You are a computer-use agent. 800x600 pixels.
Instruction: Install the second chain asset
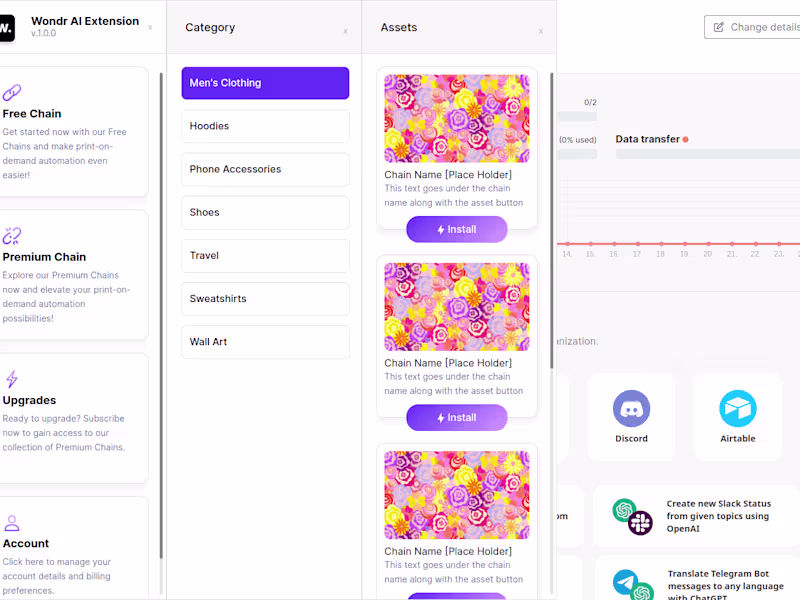tap(457, 418)
